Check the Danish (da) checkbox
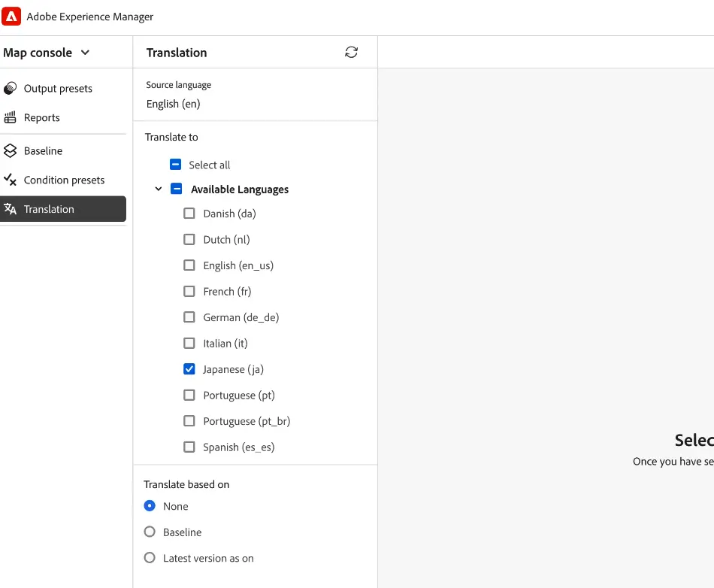This screenshot has height=588, width=714. tap(189, 213)
